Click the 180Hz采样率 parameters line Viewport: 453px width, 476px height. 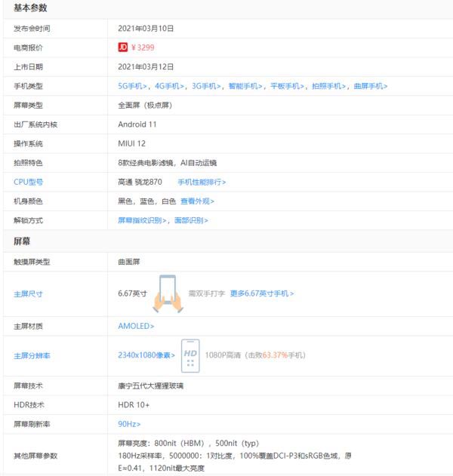tap(235, 456)
